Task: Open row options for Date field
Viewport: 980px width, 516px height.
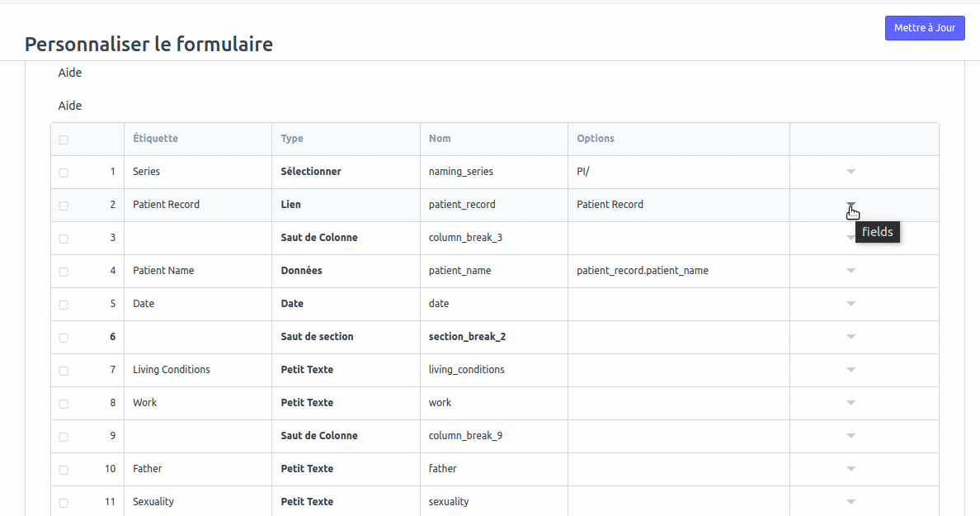Action: 850,303
